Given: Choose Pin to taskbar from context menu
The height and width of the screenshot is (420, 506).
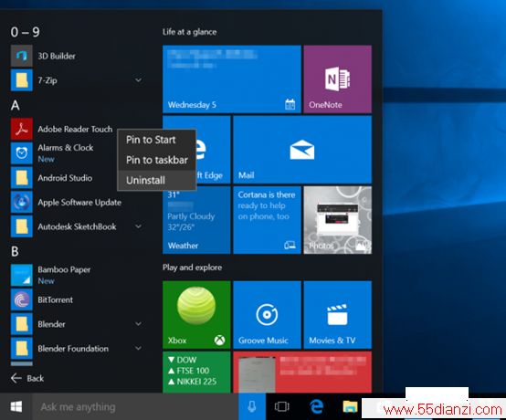Looking at the screenshot, I should click(x=157, y=160).
